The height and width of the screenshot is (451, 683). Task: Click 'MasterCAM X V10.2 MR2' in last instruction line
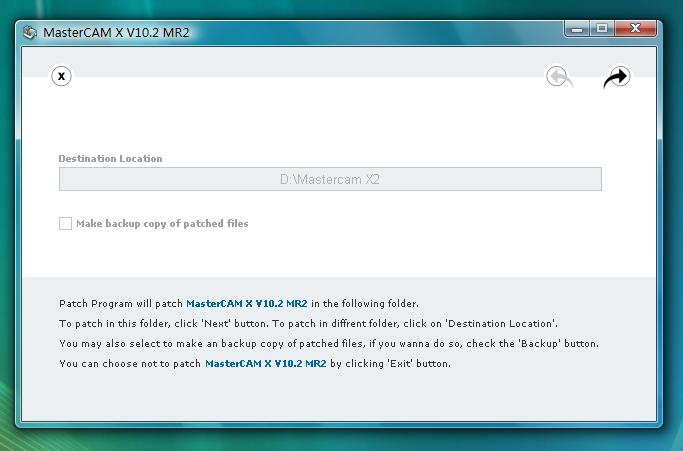point(266,363)
